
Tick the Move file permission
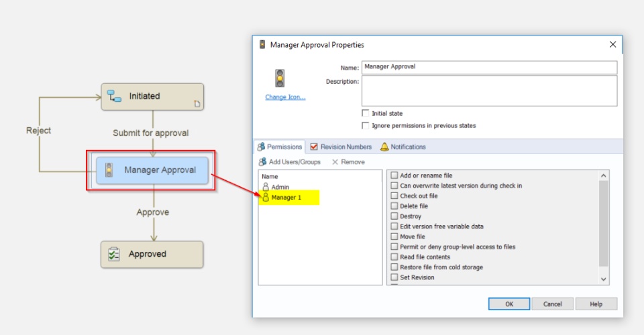click(394, 237)
